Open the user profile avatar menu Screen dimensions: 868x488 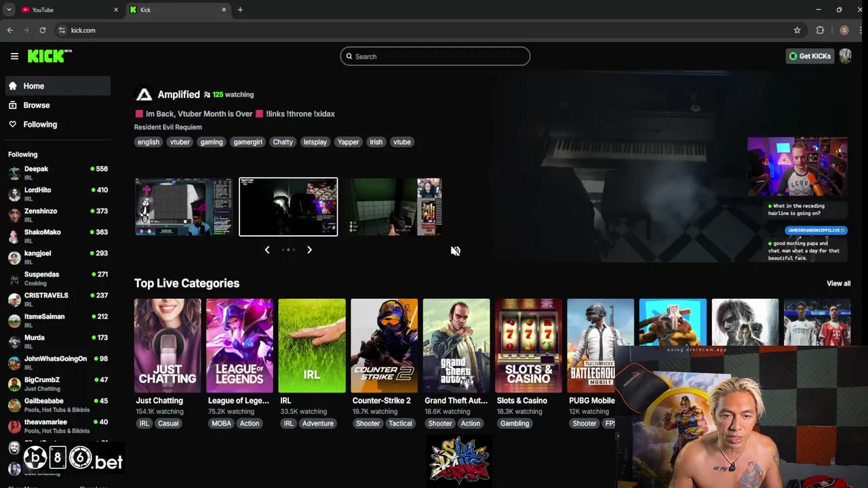click(x=845, y=56)
